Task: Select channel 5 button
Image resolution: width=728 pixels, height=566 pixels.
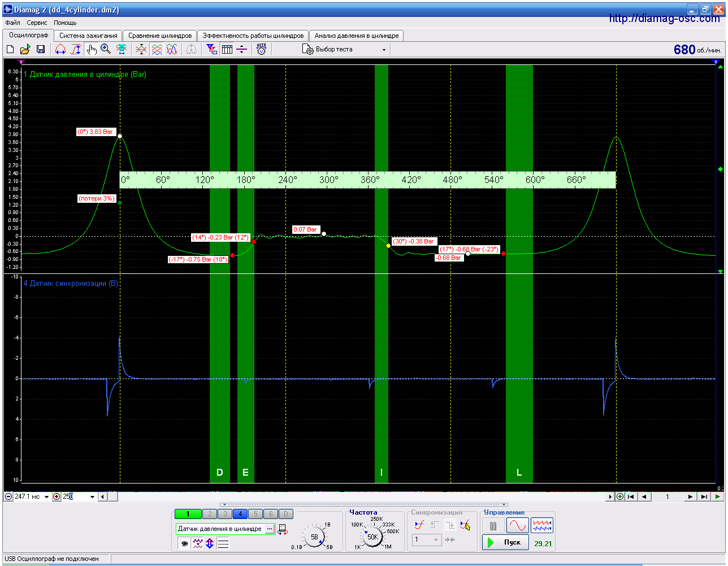Action: pyautogui.click(x=255, y=514)
